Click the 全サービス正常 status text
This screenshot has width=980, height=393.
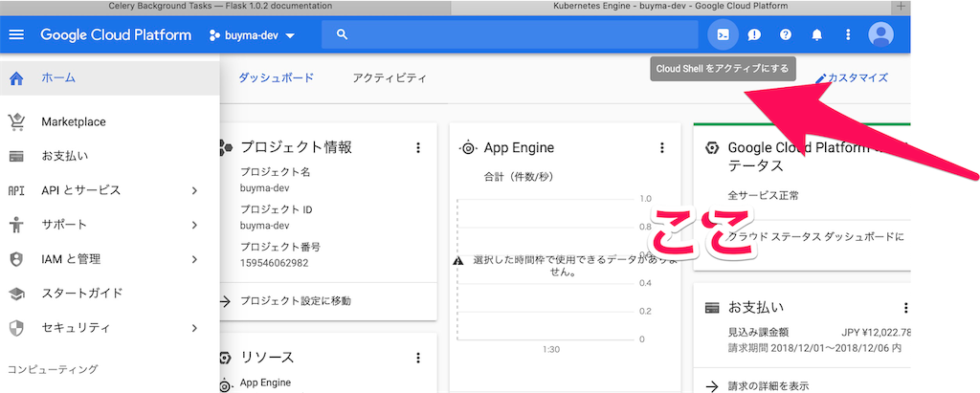point(763,196)
